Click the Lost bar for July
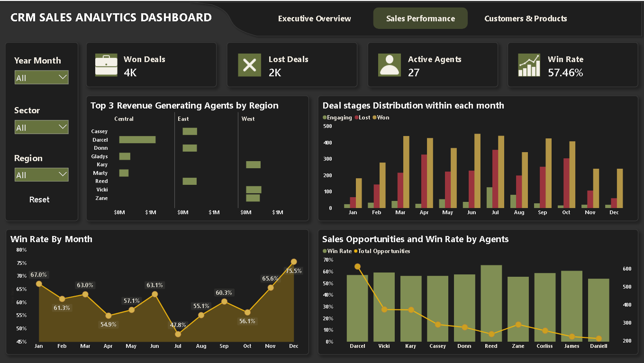 pos(495,179)
